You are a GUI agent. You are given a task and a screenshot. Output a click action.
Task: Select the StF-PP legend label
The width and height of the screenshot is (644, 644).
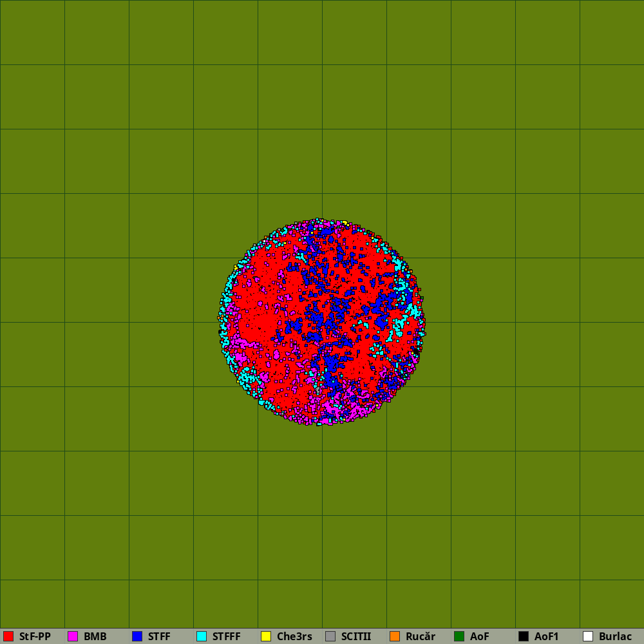(35, 636)
